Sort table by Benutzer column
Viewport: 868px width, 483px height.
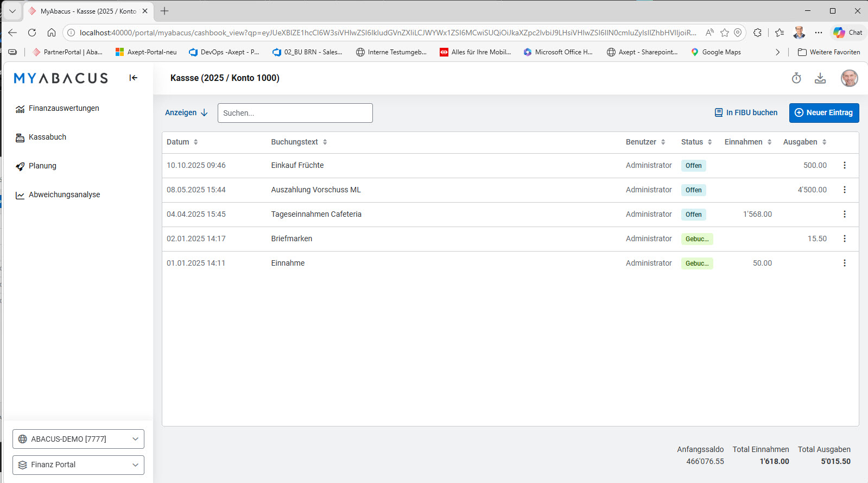click(x=645, y=142)
